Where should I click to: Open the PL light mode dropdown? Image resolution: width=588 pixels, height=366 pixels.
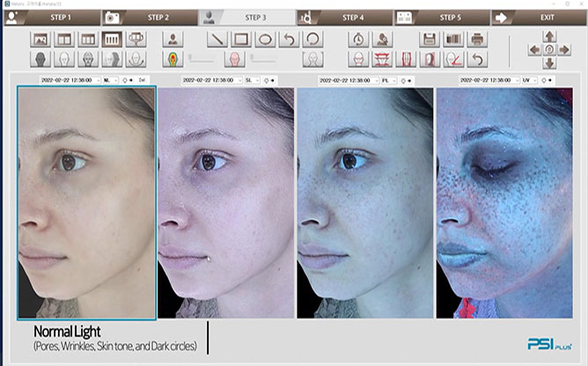point(389,81)
